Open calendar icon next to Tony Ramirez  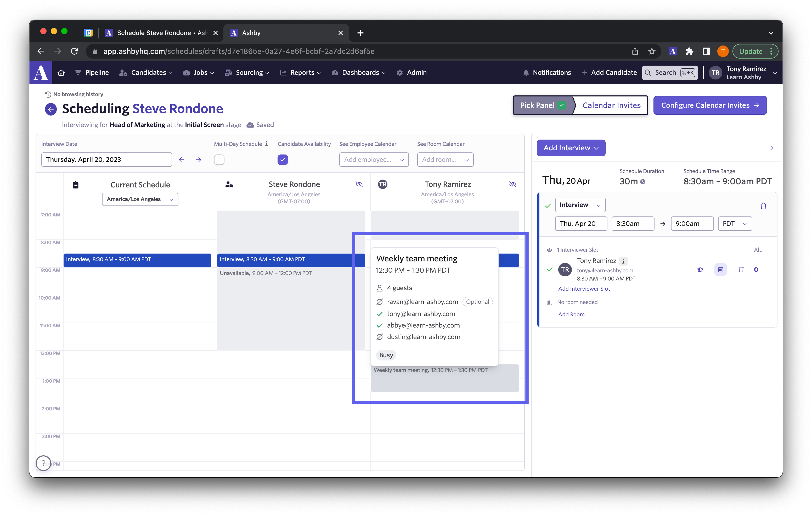(x=720, y=270)
